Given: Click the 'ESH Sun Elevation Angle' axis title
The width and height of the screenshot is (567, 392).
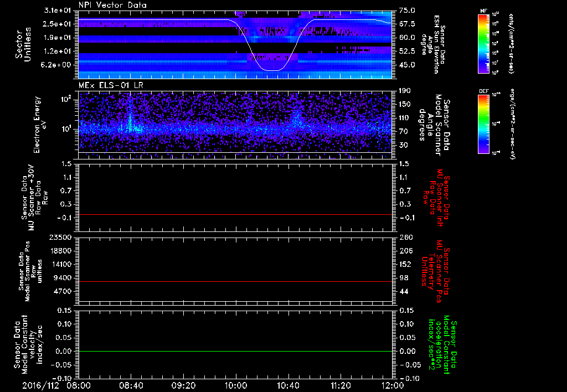Looking at the screenshot, I should tap(433, 44).
